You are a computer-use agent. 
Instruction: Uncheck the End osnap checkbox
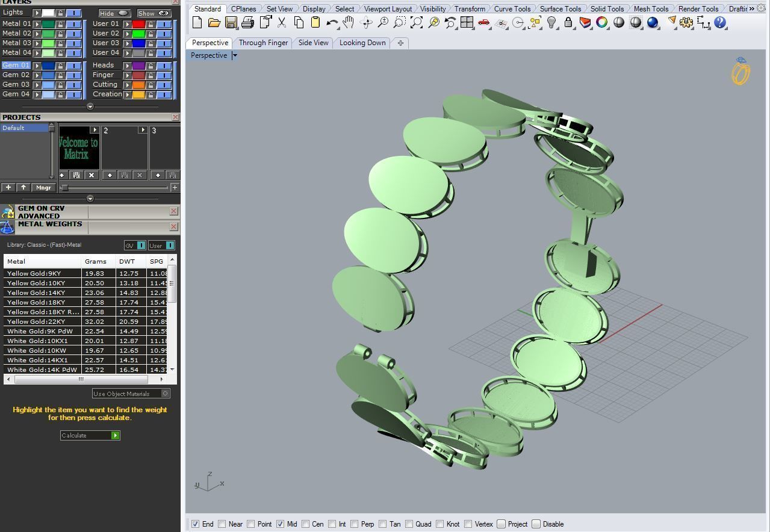pos(195,524)
